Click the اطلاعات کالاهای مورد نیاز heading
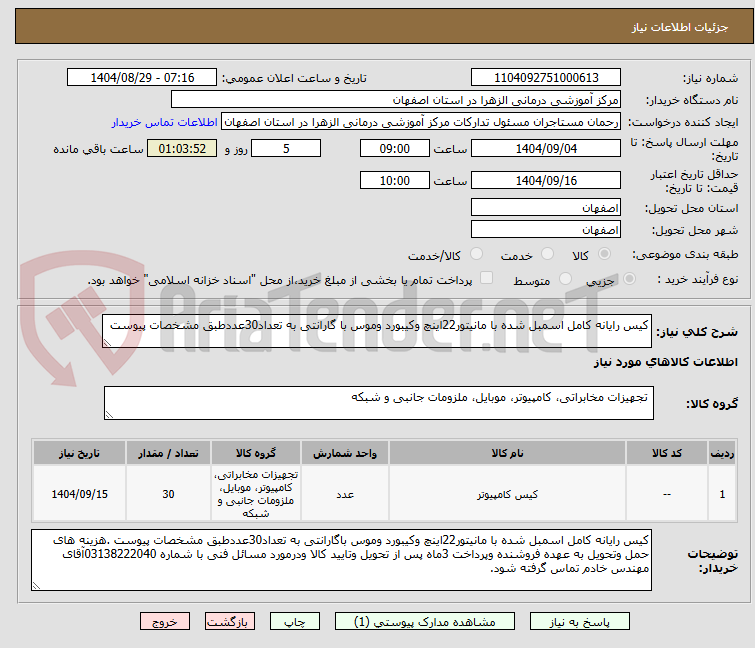755x648 pixels. click(x=665, y=363)
